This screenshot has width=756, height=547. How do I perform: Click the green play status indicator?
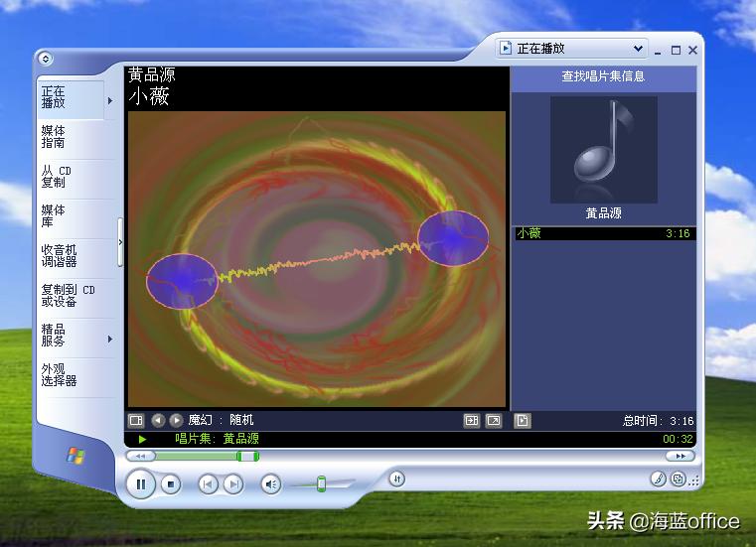pyautogui.click(x=142, y=439)
